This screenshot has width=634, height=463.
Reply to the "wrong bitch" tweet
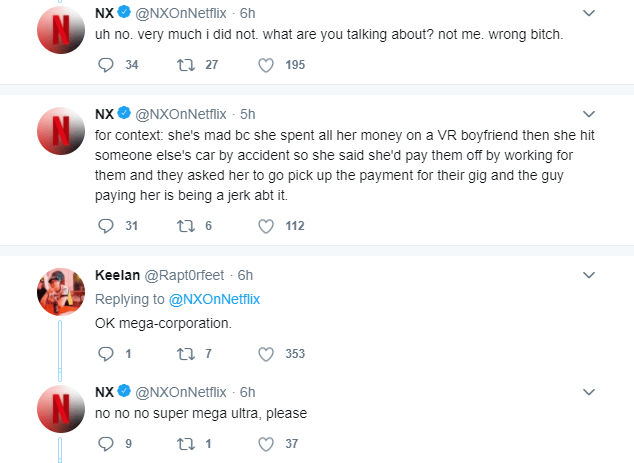point(108,65)
